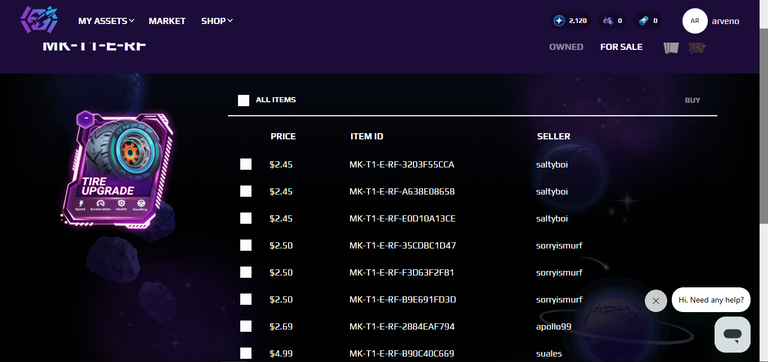Image resolution: width=768 pixels, height=362 pixels.
Task: Check the ALL ITEMS checkbox
Action: click(x=243, y=100)
